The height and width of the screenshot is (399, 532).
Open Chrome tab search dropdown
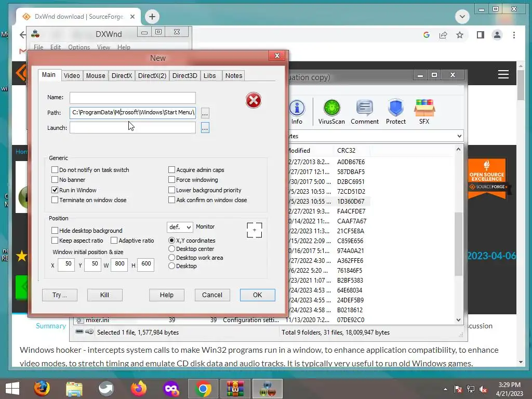coord(462,17)
